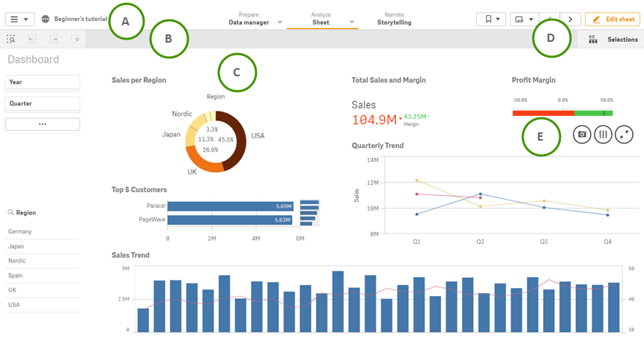Open the exploration menu sliders icon
Viewport: 644px width, 338px height.
tap(603, 135)
